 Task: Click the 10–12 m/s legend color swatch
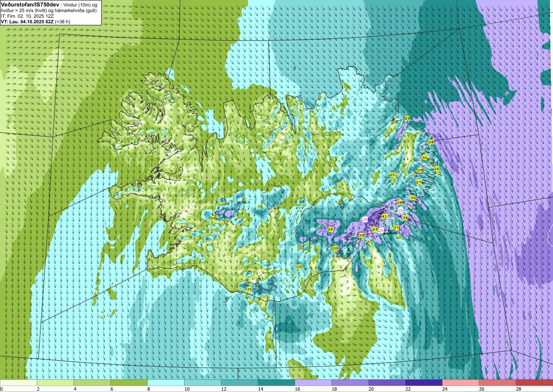pyautogui.click(x=203, y=383)
